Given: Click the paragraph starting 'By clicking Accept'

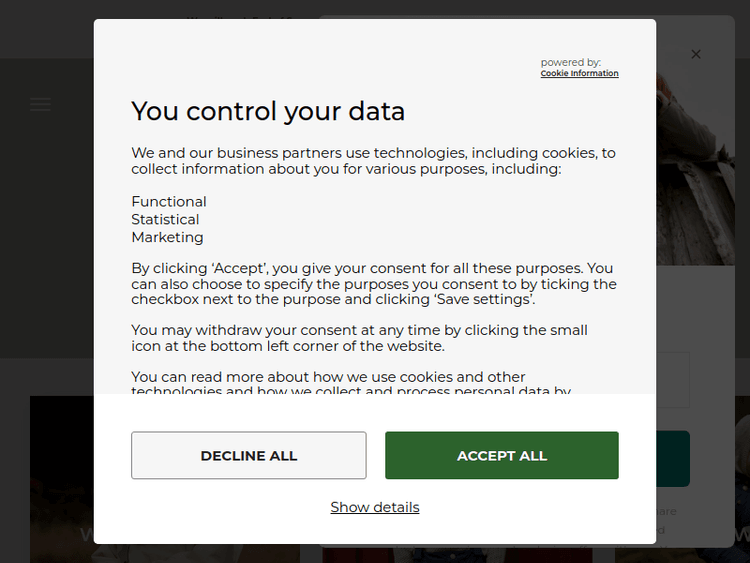Looking at the screenshot, I should click(x=373, y=284).
